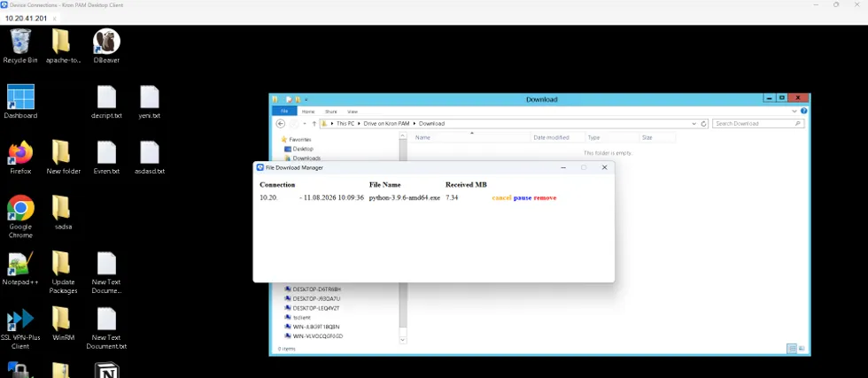This screenshot has width=868, height=378.
Task: Expand the chevron after Drive on Kron PAM
Action: (x=415, y=123)
